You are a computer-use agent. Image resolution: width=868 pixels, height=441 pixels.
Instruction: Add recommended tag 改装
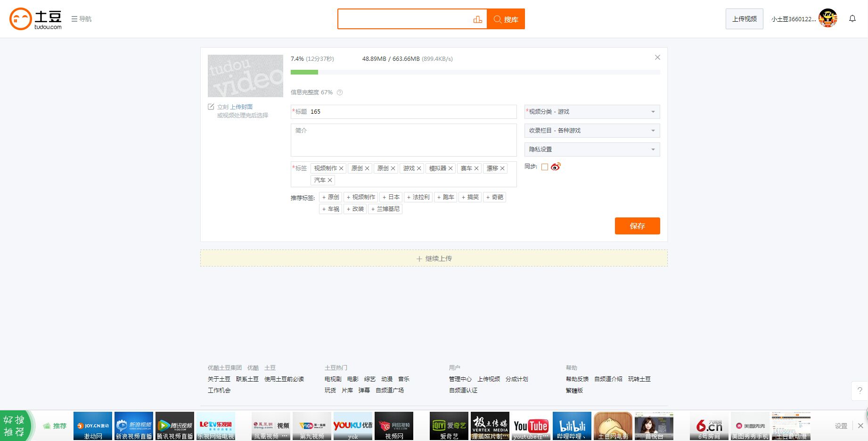click(355, 209)
